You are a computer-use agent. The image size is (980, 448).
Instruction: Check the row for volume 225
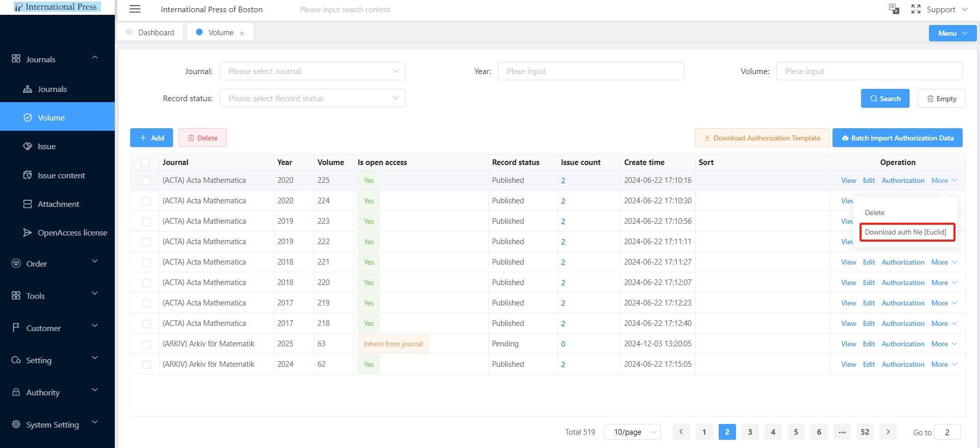pos(146,181)
